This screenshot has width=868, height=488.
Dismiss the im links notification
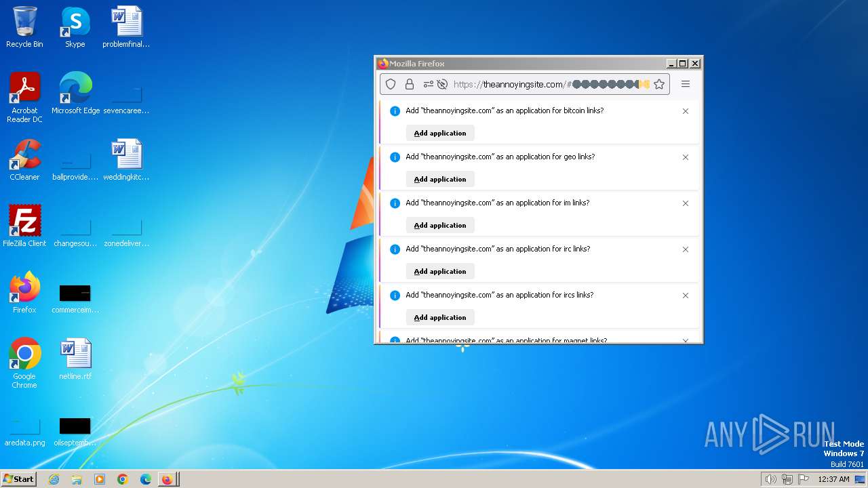click(x=686, y=203)
